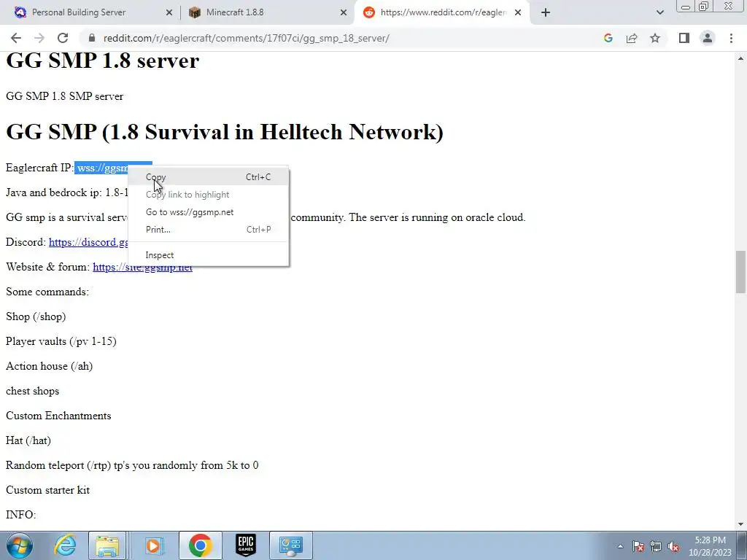Click the network tray icon
The width and height of the screenshot is (747, 560).
pyautogui.click(x=656, y=546)
